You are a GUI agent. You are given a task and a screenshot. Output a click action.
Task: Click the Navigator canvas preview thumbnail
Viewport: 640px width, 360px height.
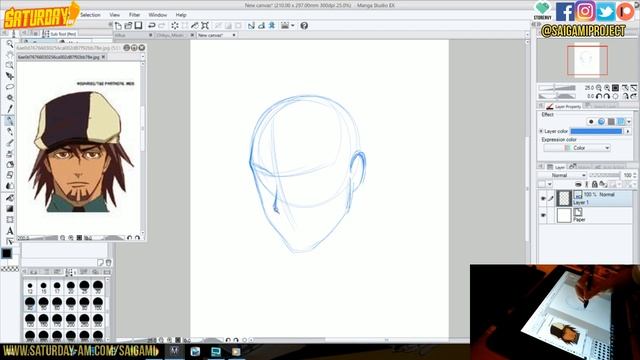tap(587, 60)
